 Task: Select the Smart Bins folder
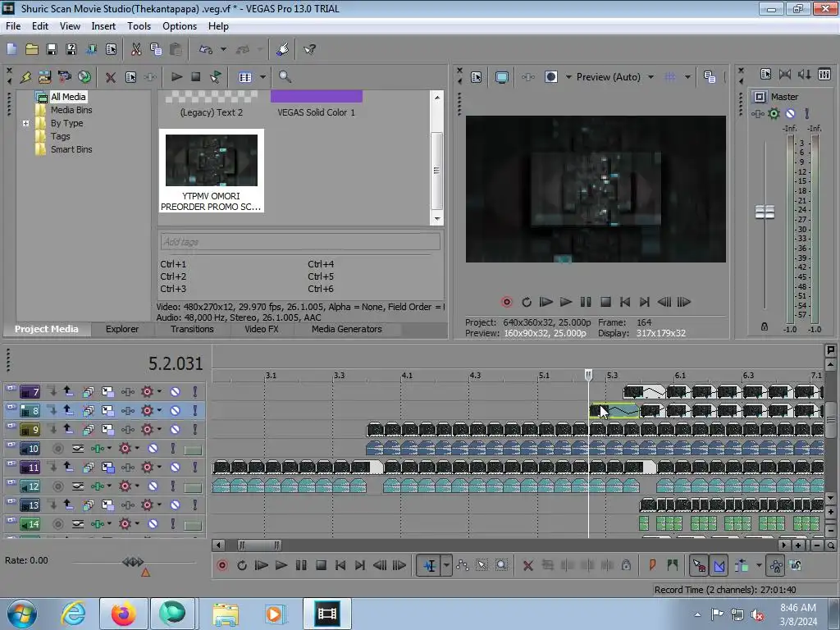click(x=71, y=149)
